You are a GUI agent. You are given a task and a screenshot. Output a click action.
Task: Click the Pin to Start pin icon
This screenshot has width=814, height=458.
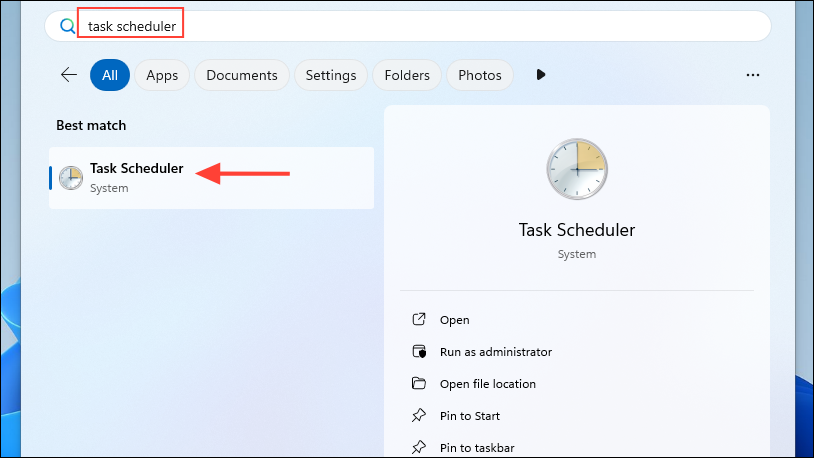pyautogui.click(x=419, y=415)
